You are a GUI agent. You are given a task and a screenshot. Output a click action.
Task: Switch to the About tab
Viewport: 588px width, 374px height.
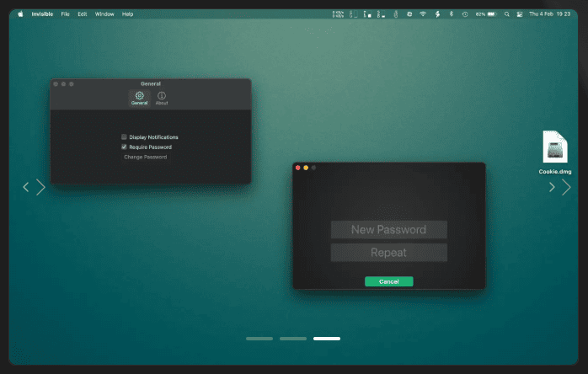click(162, 99)
